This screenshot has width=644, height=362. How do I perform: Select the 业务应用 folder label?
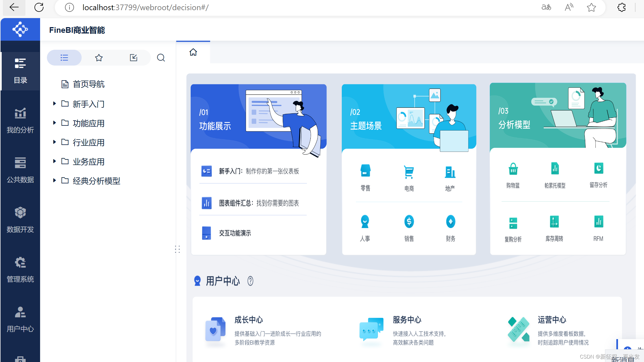point(89,162)
